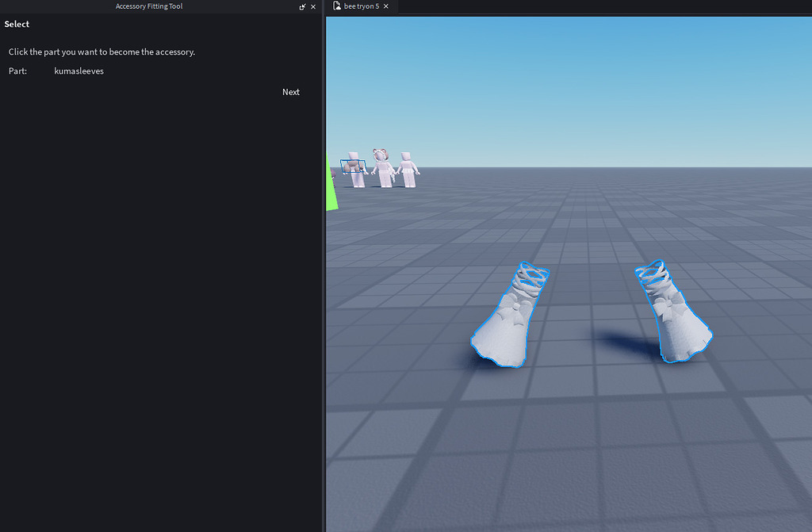
Task: Pop out the Accessory Fitting Tool panel
Action: point(302,6)
